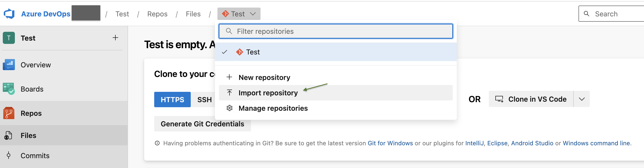Click Generate Git Credentials button
The image size is (644, 168).
[x=202, y=124]
